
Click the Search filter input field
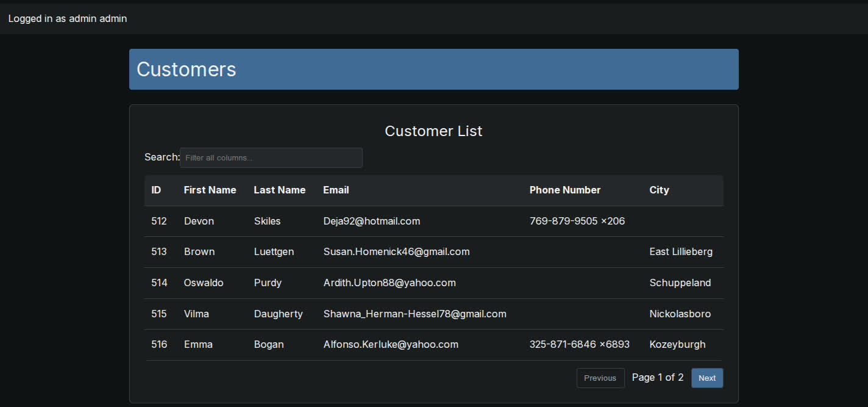[271, 157]
